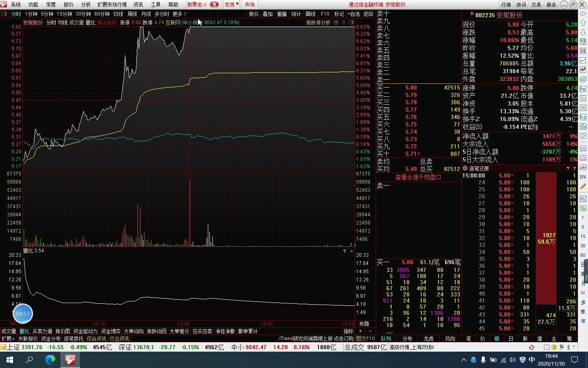Toggle the 竞价 auction option
This screenshot has width=588, height=368.
coord(254,14)
